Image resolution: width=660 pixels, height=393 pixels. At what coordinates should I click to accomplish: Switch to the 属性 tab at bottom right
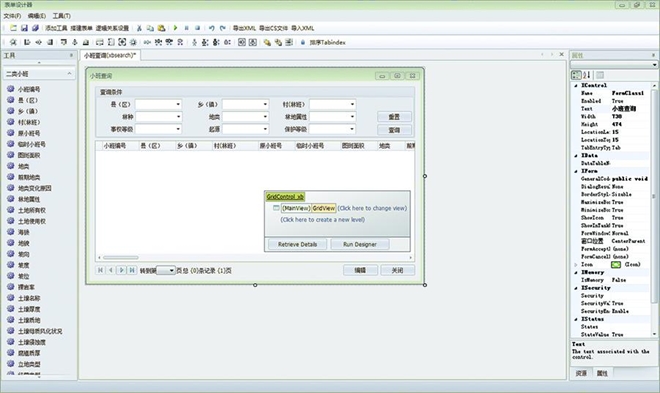602,373
